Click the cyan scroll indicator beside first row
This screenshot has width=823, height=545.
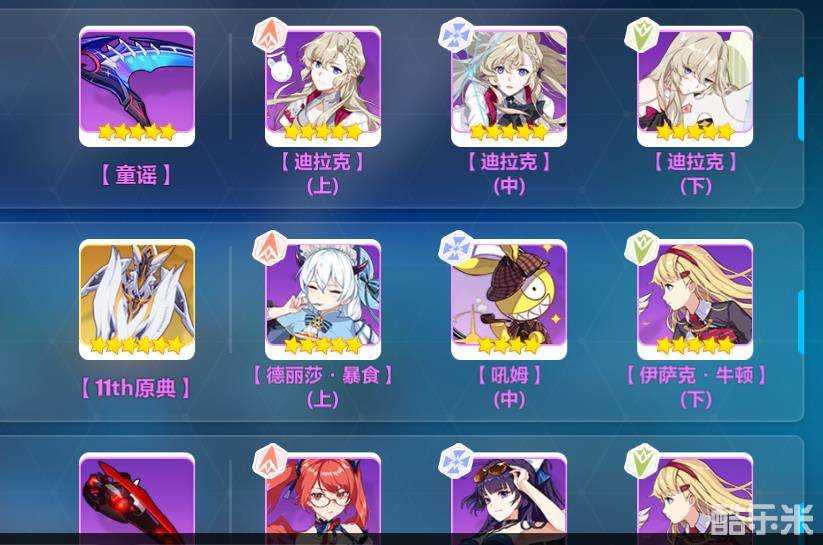[x=800, y=109]
